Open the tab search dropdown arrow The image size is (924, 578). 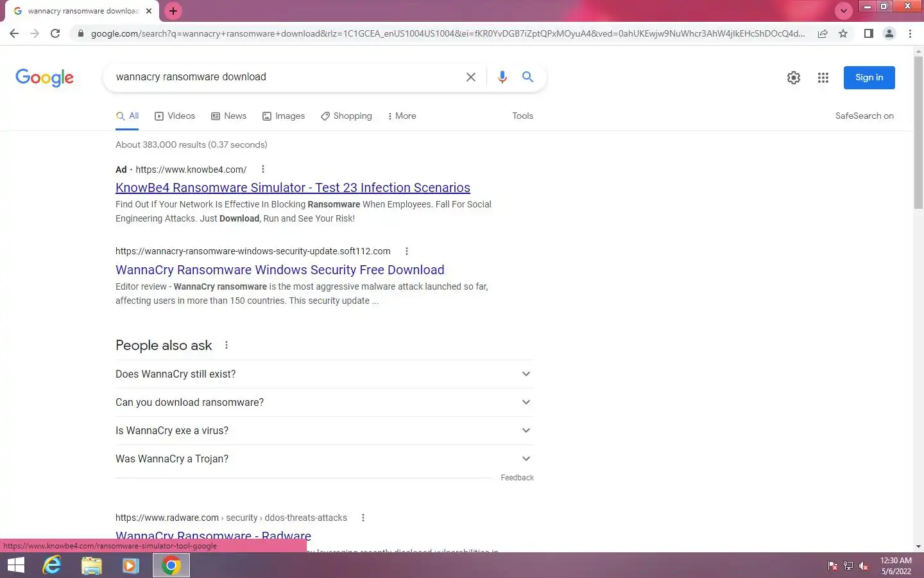point(844,11)
